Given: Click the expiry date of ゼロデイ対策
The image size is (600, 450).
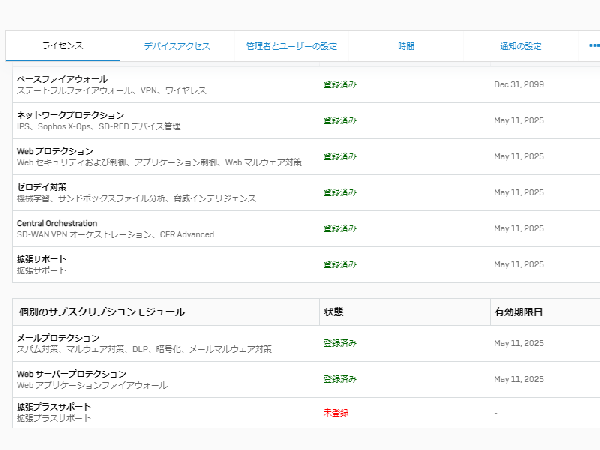Looking at the screenshot, I should point(519,192).
